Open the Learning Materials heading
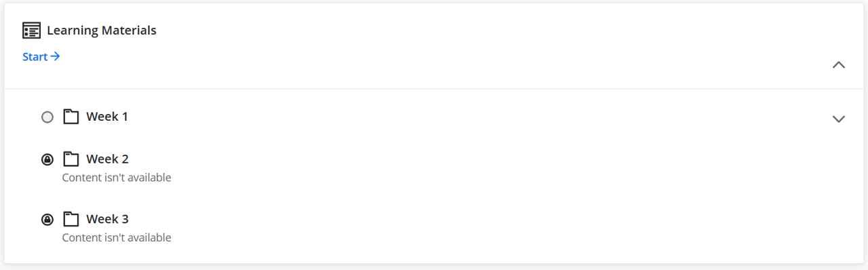The height and width of the screenshot is (270, 868). click(102, 31)
